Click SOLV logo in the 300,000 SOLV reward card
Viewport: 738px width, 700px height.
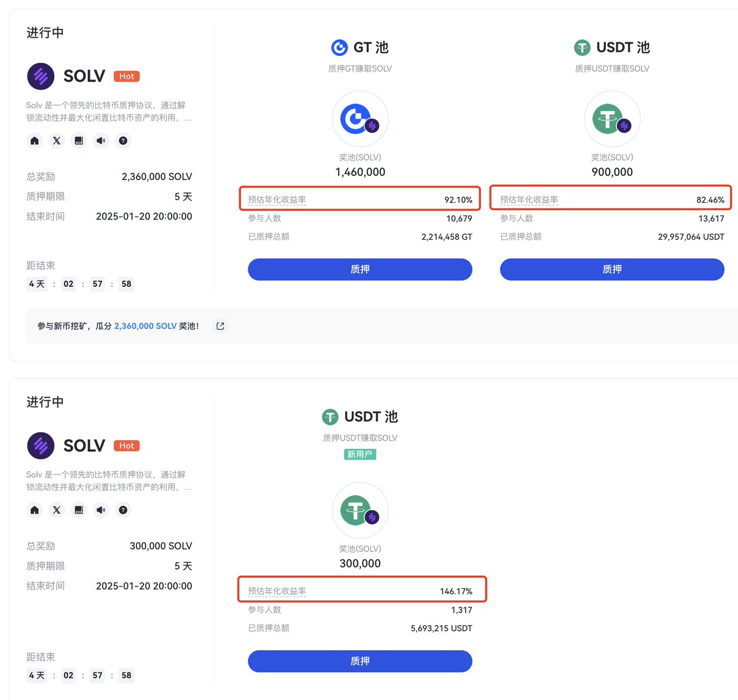click(41, 446)
